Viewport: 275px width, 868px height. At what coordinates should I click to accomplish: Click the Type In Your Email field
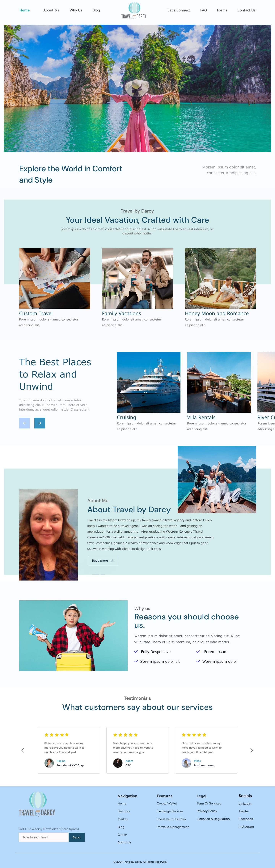click(44, 837)
